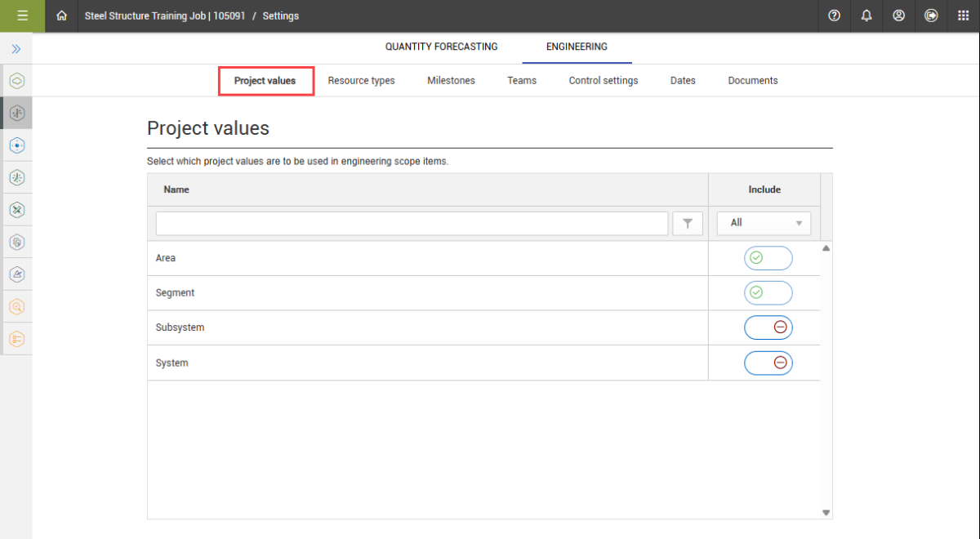Enable the Subsystem include toggle
Image resolution: width=980 pixels, height=539 pixels.
(768, 327)
